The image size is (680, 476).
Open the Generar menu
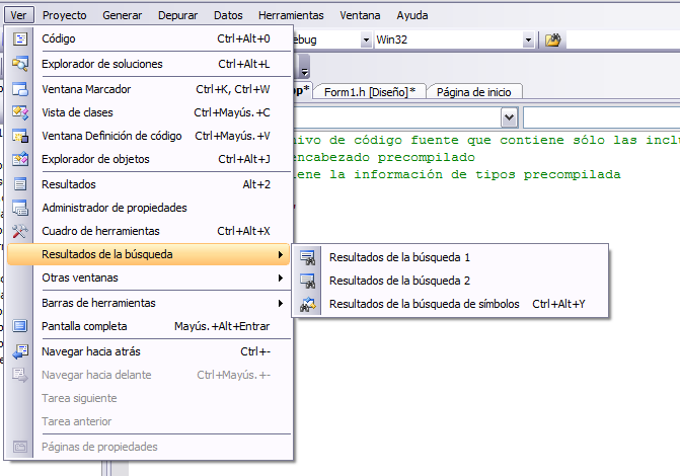[122, 15]
